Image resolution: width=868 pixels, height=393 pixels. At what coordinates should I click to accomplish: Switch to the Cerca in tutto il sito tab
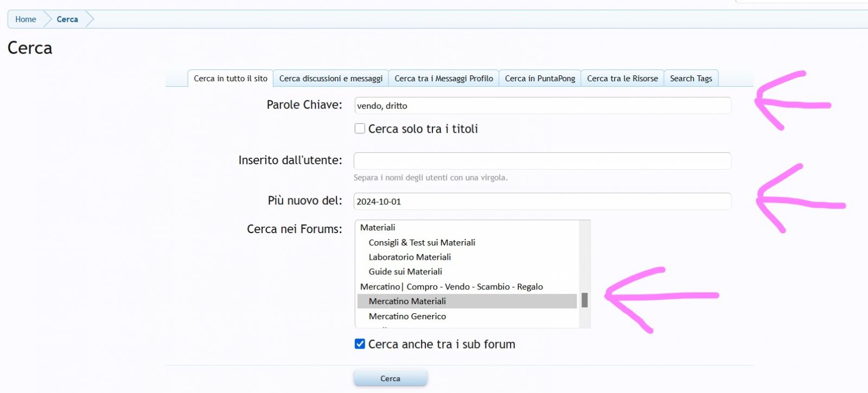click(231, 79)
